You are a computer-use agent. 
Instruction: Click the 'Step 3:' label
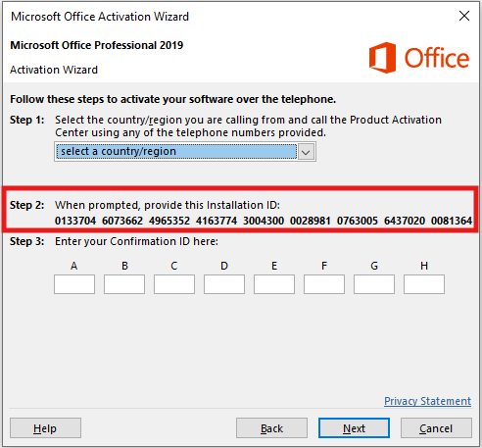coord(27,241)
